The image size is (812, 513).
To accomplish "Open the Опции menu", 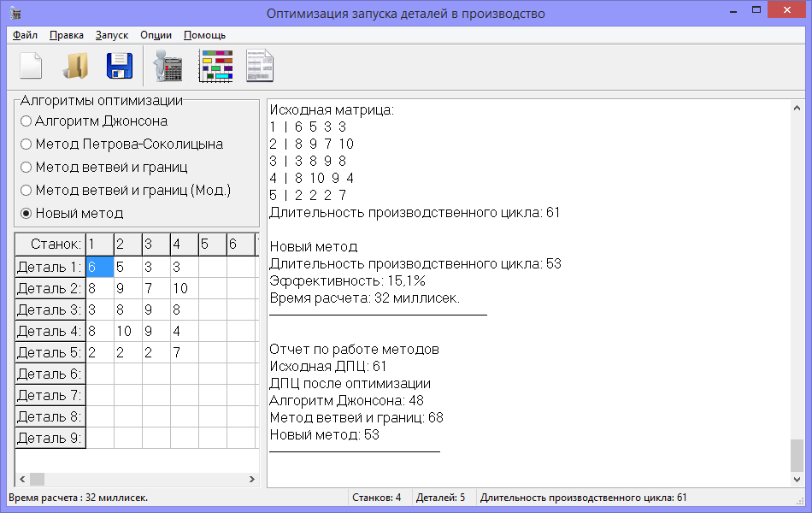I will point(156,36).
